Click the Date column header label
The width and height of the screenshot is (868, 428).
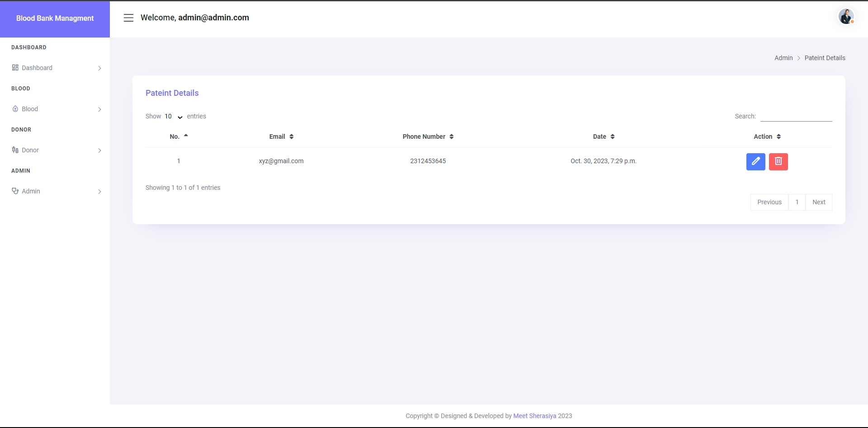tap(599, 136)
